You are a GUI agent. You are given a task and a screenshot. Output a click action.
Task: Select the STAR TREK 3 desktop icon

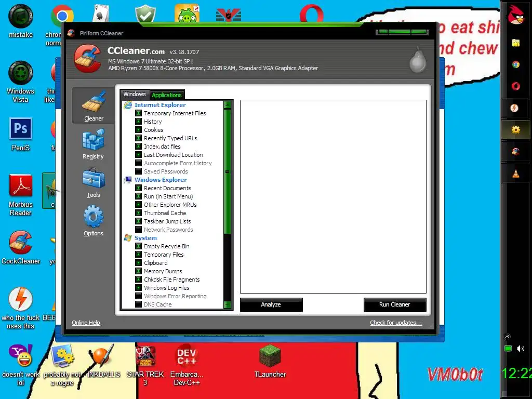click(x=145, y=365)
